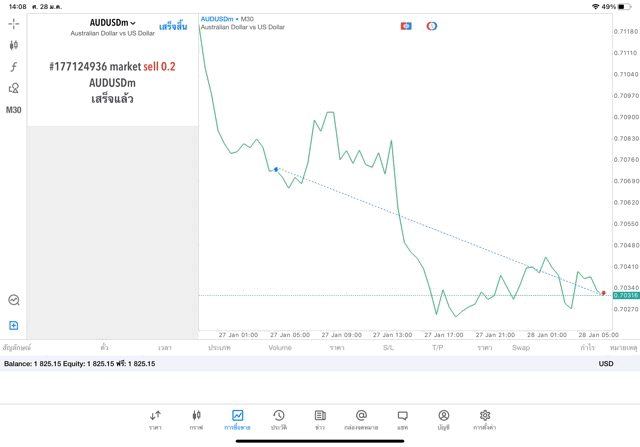Switch to the Chart (กราฟ) tab
Image resolution: width=640 pixels, height=447 pixels.
click(196, 418)
